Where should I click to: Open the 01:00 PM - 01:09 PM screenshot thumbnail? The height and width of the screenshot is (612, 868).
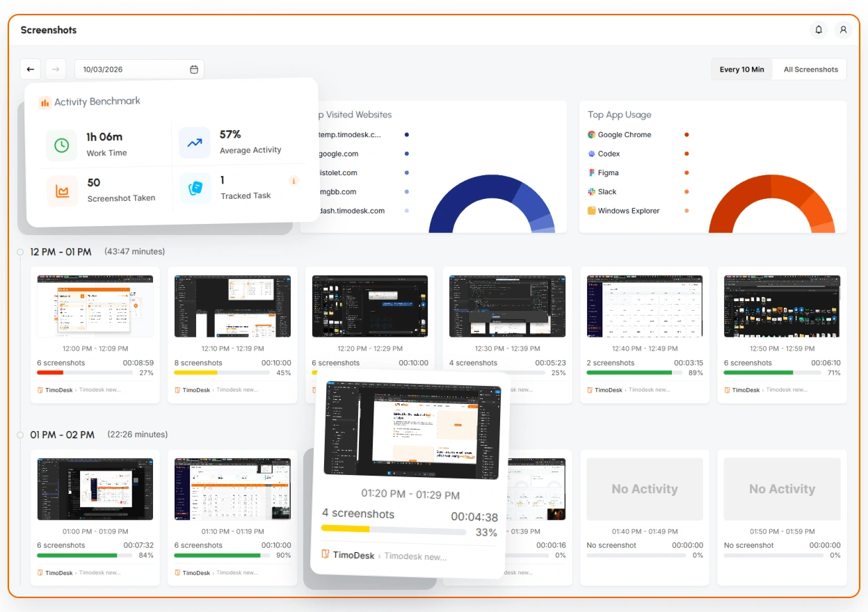pyautogui.click(x=95, y=489)
